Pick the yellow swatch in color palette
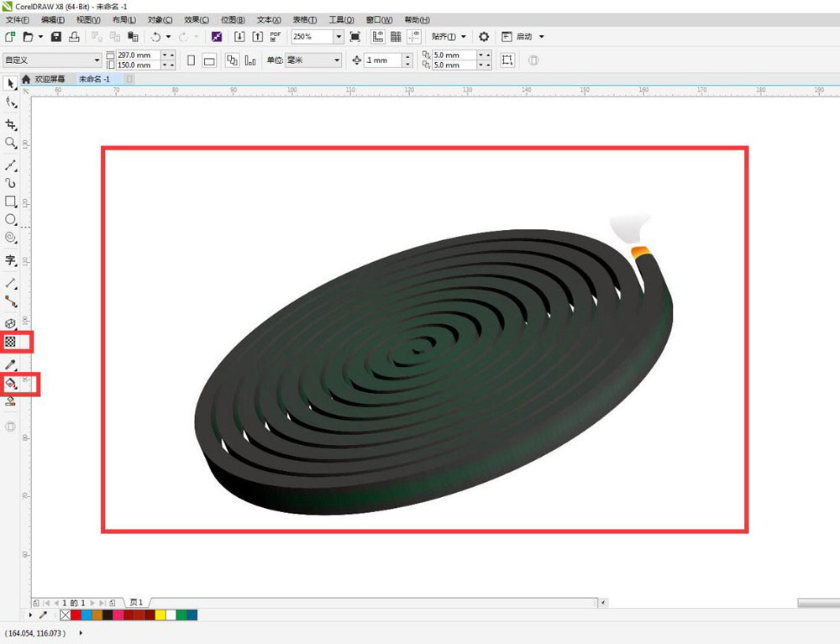The height and width of the screenshot is (644, 840). pyautogui.click(x=160, y=615)
